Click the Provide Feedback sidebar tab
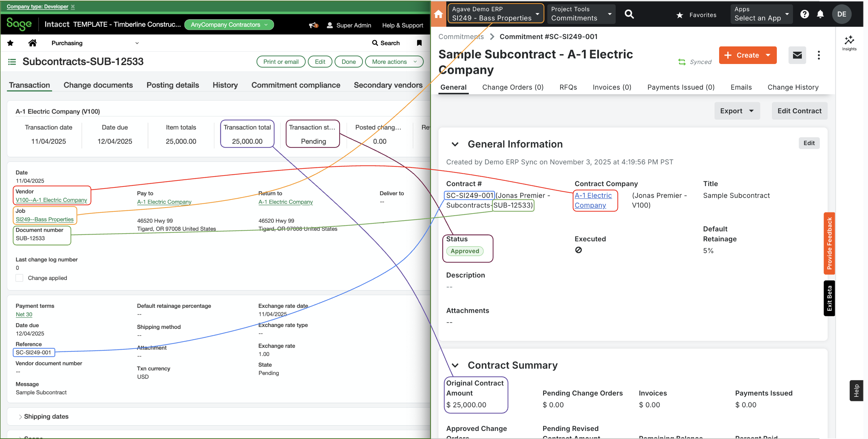This screenshot has height=439, width=868. point(830,243)
